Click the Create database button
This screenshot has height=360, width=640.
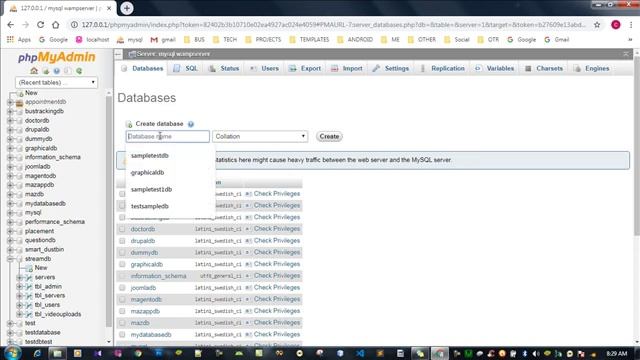(x=329, y=136)
